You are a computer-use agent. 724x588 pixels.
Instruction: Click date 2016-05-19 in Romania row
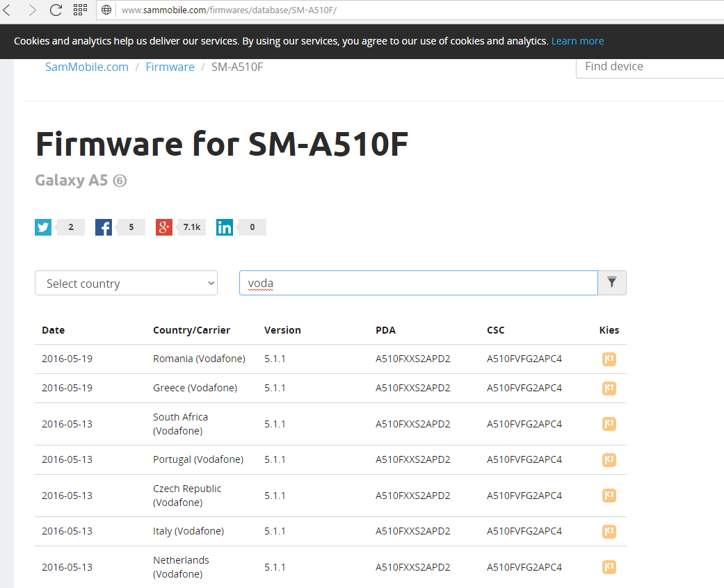coord(67,359)
